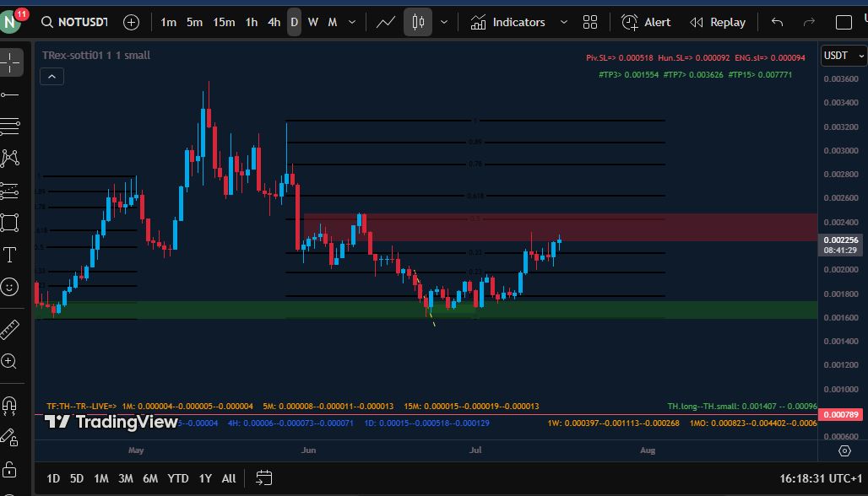Viewport: 868px width, 496px height.
Task: Set date range to 1D
Action: (53, 478)
